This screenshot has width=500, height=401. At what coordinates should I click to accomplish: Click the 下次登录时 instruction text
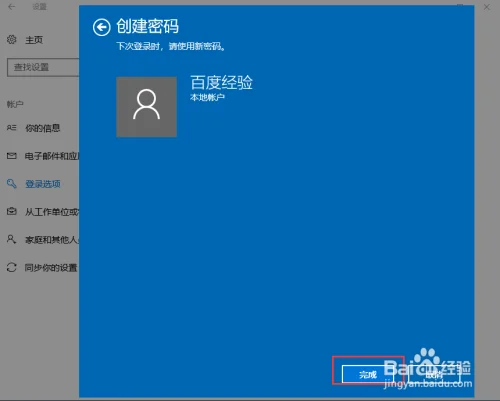click(x=171, y=46)
